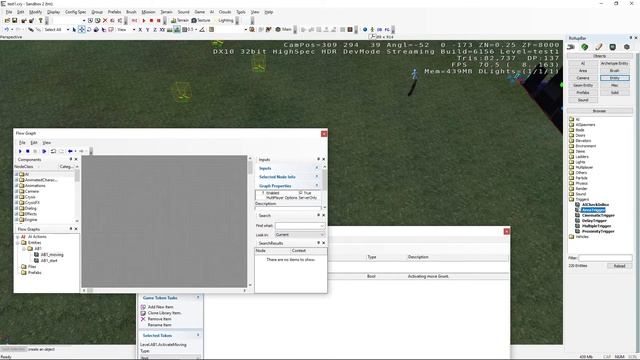Pin the Components panel

point(71,159)
